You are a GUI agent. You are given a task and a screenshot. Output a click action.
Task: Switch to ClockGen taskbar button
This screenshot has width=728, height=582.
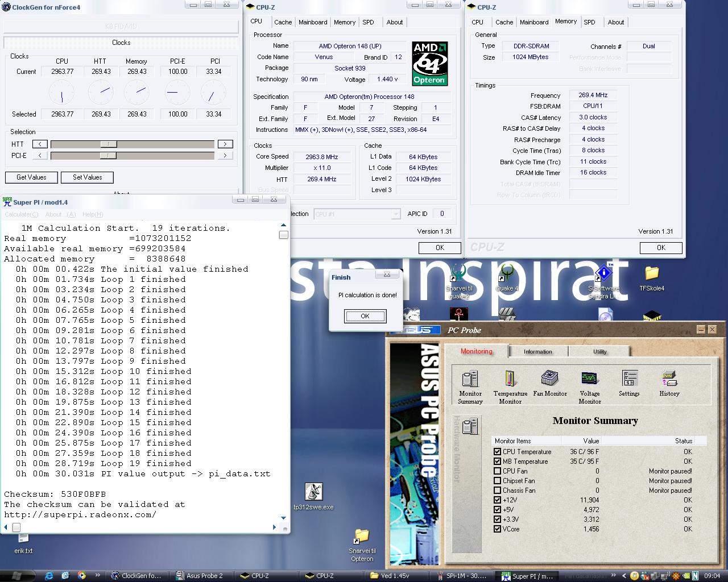[x=139, y=575]
